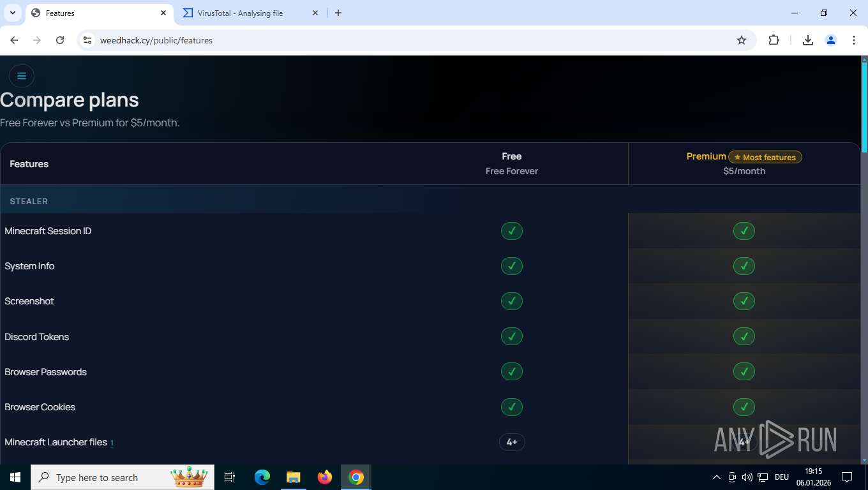
Task: Open the notification center
Action: [x=847, y=477]
